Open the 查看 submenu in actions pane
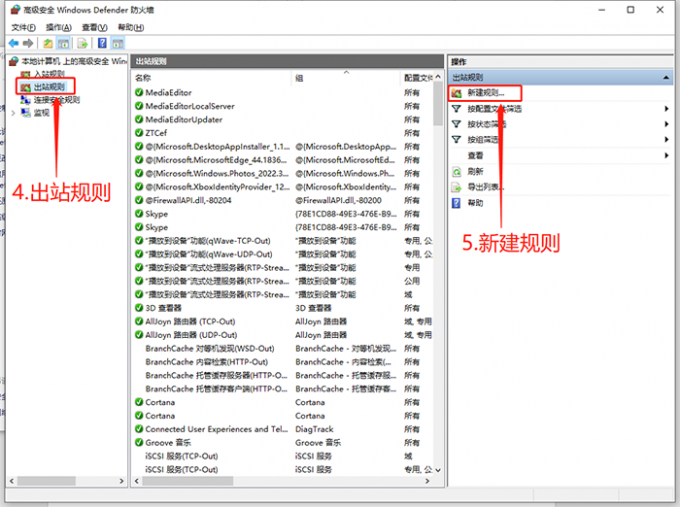 pyautogui.click(x=475, y=155)
